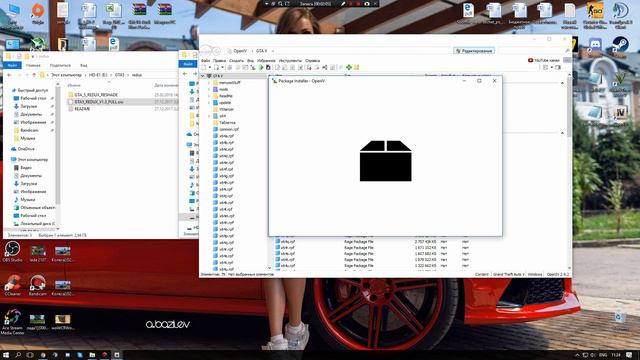This screenshot has width=640, height=360.
Task: Open the Файл tab in redux Explorer
Action: [x=12, y=65]
